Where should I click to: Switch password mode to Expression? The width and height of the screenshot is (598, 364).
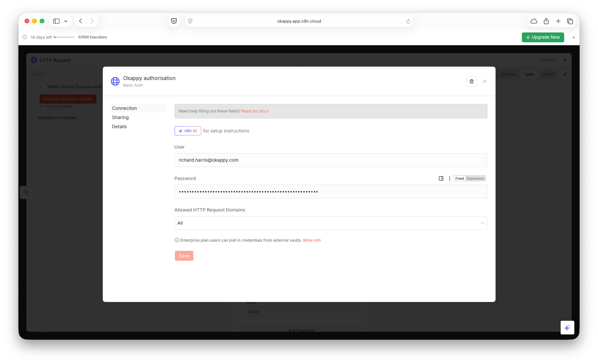pos(475,178)
